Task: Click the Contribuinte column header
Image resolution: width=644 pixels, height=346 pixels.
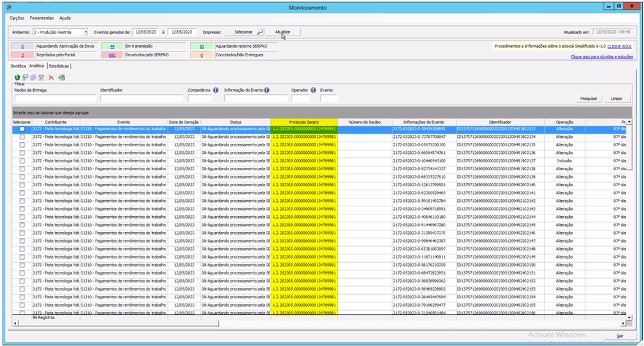Action: (x=56, y=122)
